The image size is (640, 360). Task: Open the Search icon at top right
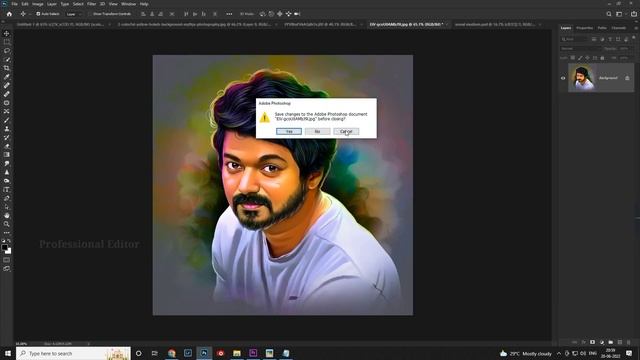coord(609,14)
